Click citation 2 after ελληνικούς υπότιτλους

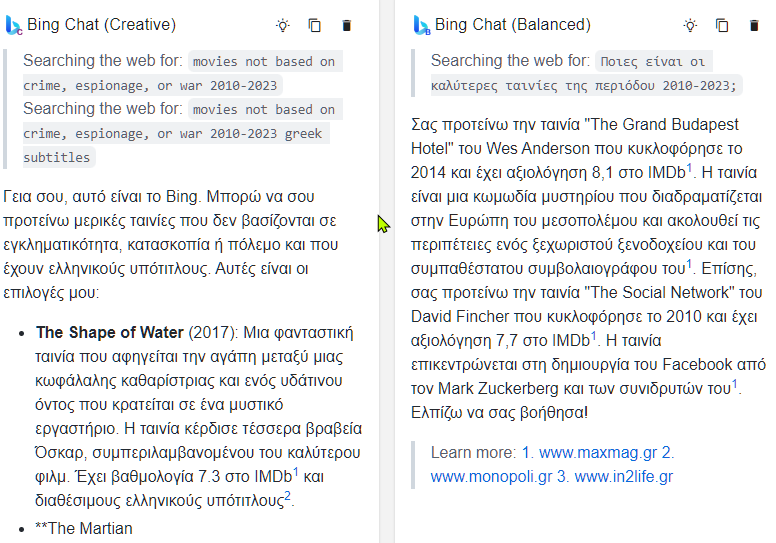tap(287, 495)
